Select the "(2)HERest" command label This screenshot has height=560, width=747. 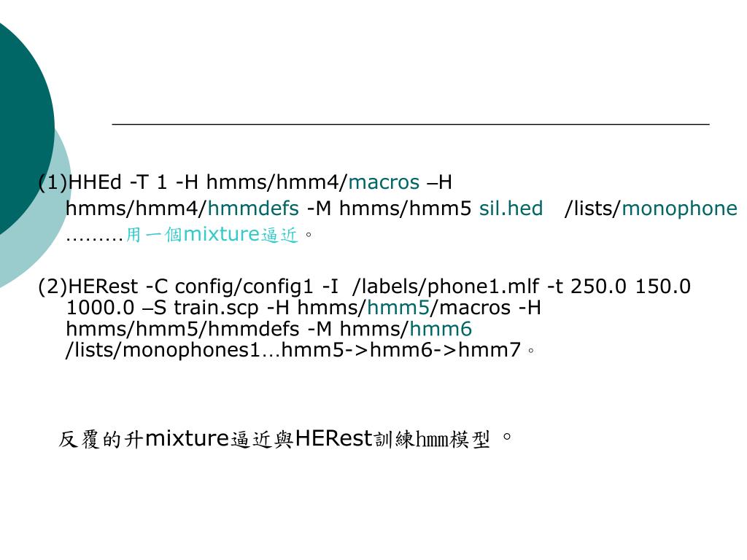pyautogui.click(x=88, y=287)
